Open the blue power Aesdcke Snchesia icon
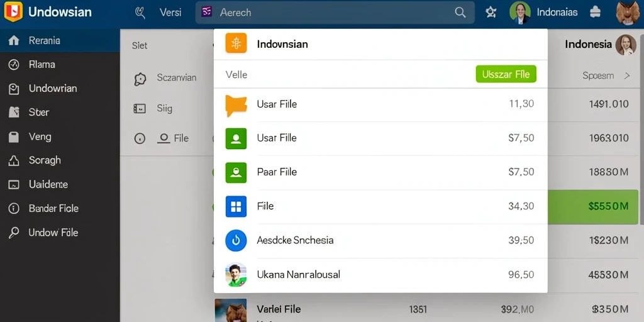Screen dimensions: 644x322 click(x=236, y=240)
